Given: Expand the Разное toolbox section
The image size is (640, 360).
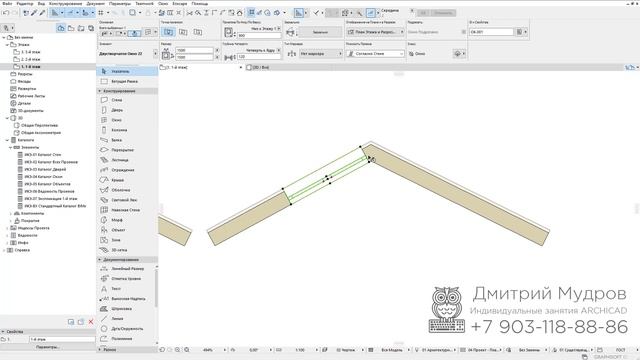Looking at the screenshot, I should pyautogui.click(x=100, y=350).
